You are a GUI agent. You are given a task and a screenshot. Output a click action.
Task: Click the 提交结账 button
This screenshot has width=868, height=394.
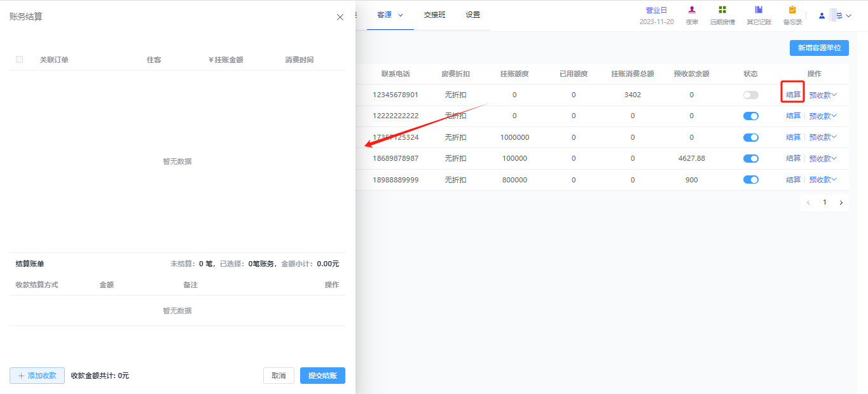coord(322,376)
